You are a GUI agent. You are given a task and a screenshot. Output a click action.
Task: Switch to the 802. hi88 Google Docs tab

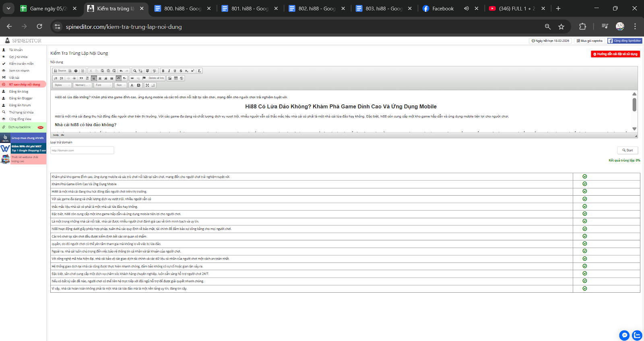[x=317, y=8]
